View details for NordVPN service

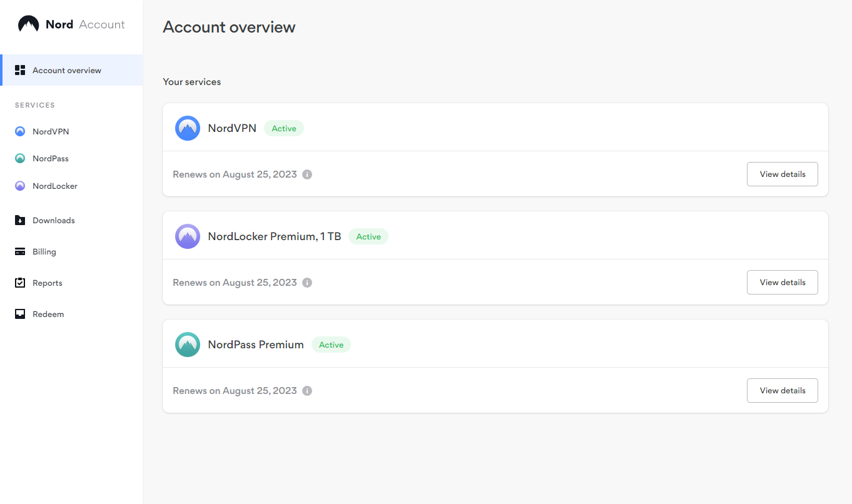[x=782, y=174]
